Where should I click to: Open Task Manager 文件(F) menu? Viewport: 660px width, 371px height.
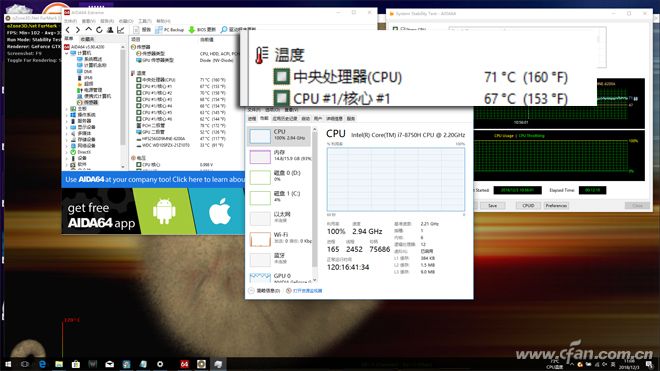pos(254,110)
